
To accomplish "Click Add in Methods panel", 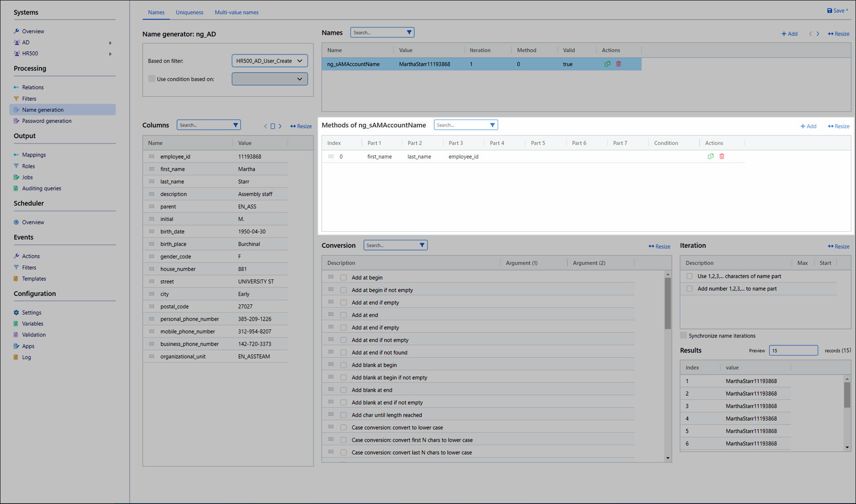I will pyautogui.click(x=808, y=127).
